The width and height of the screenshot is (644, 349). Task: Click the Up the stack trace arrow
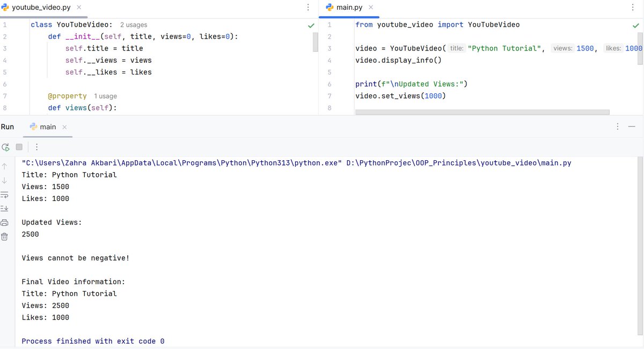(4, 166)
